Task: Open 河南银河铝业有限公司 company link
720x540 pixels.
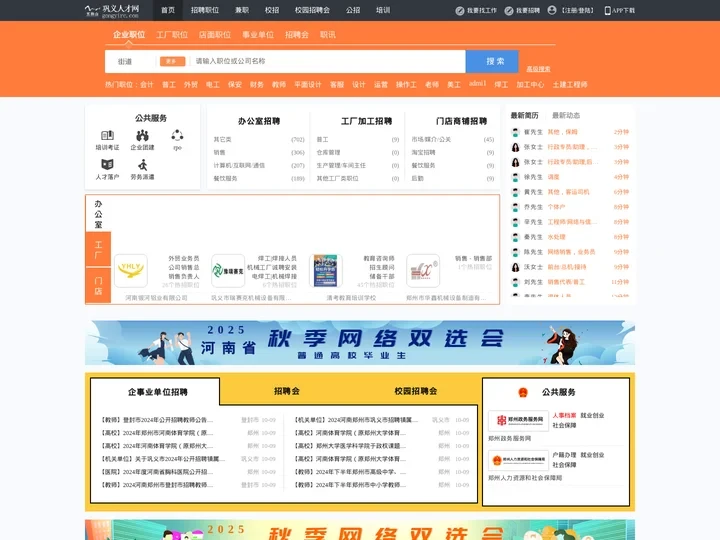Action: coord(157,298)
